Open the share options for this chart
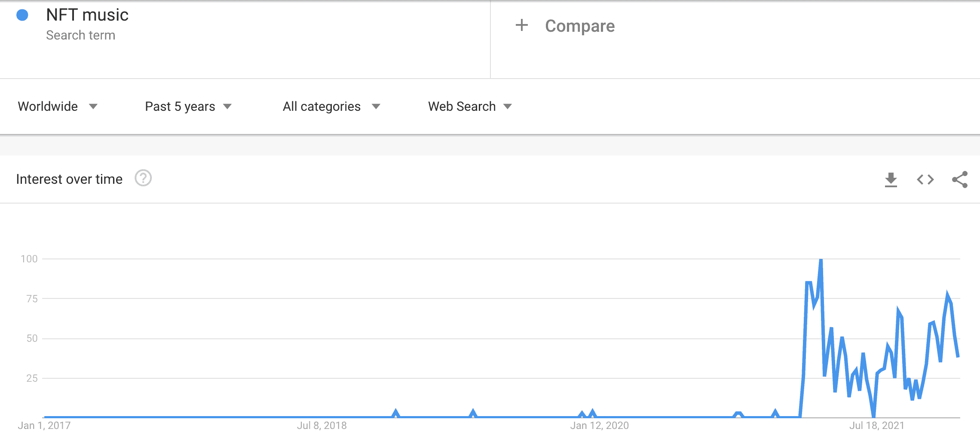Screen dimensions: 980x438 tap(959, 180)
